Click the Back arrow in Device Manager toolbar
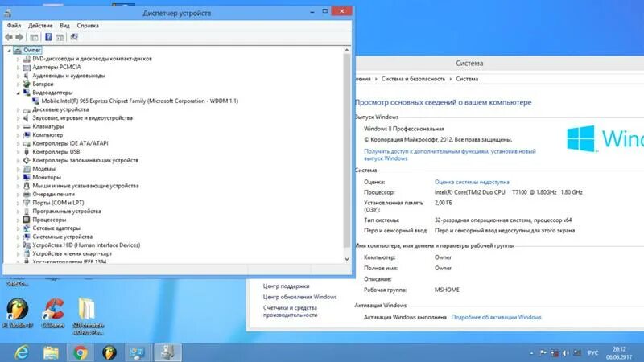Image resolution: width=644 pixels, height=362 pixels. pyautogui.click(x=9, y=37)
